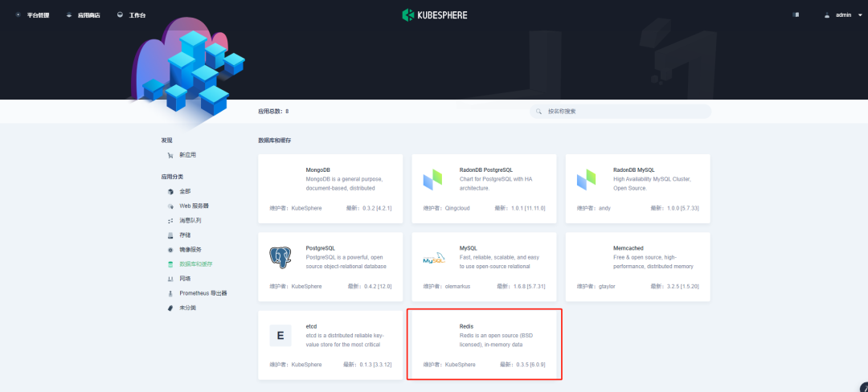Viewport: 868px width, 392px height.
Task: Click the cube icon beside 全部
Action: coord(170,191)
